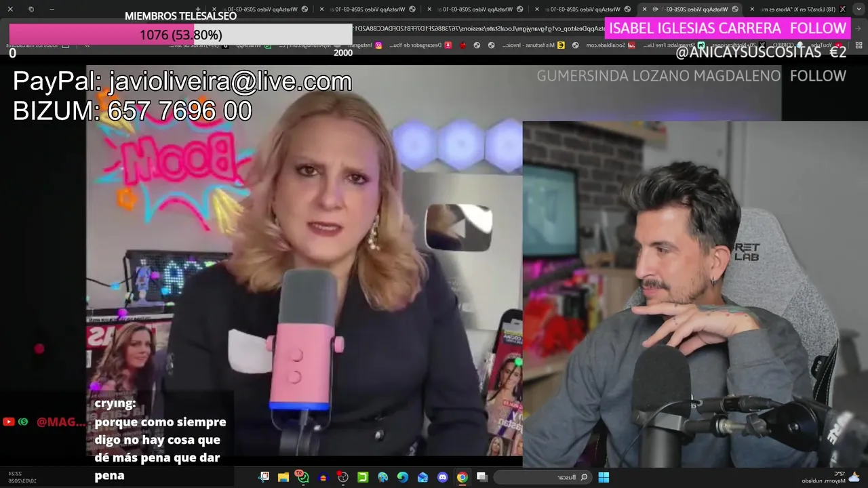Click the green icon beside the @MAG... chat name
This screenshot has width=868, height=488.
point(23,422)
